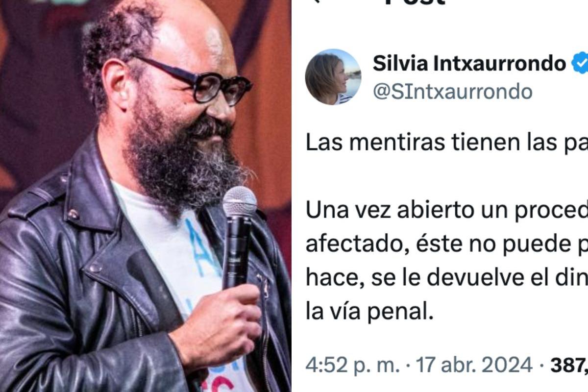Viewport: 588px width, 392px height.
Task: Click the blue verified checkmark badge
Action: pos(581,64)
